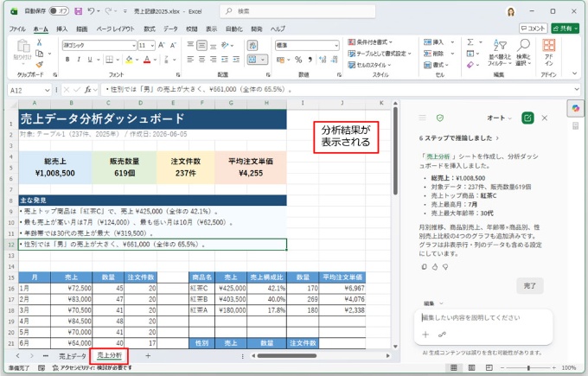This screenshot has width=588, height=376.
Task: Open the Add-ins button
Action: pyautogui.click(x=548, y=53)
